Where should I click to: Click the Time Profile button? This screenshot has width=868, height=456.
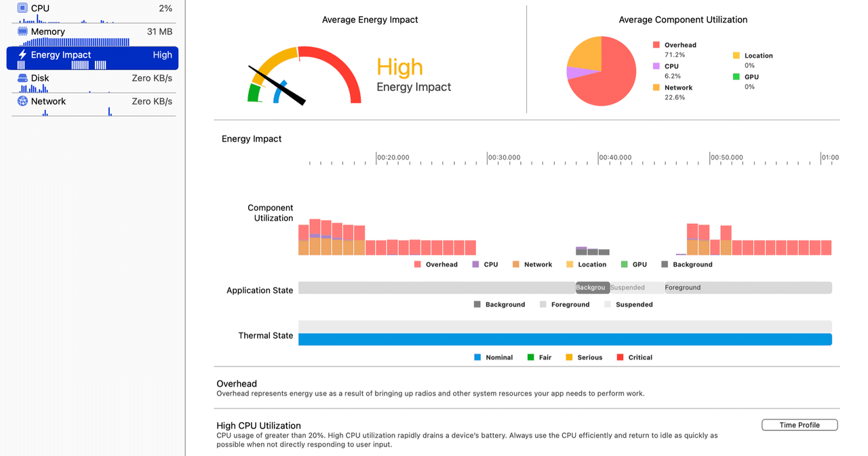coord(800,424)
